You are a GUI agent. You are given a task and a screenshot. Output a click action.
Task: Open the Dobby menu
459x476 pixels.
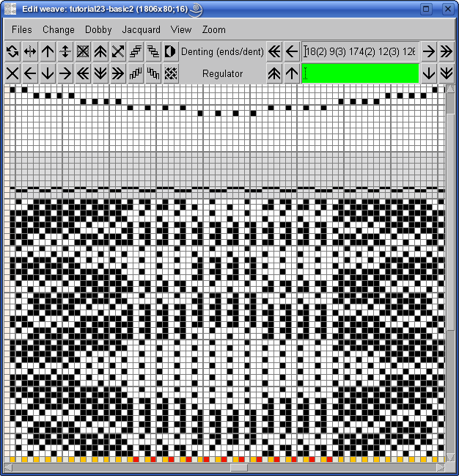point(98,30)
